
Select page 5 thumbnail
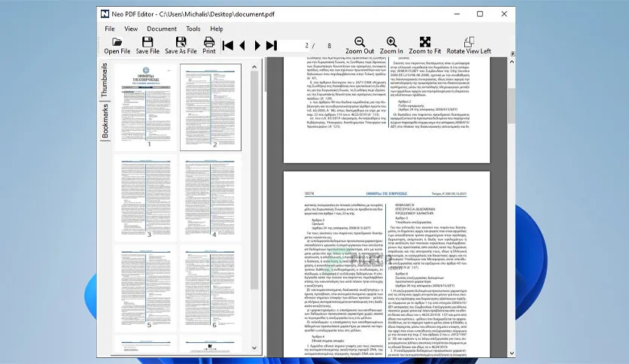[x=146, y=289]
